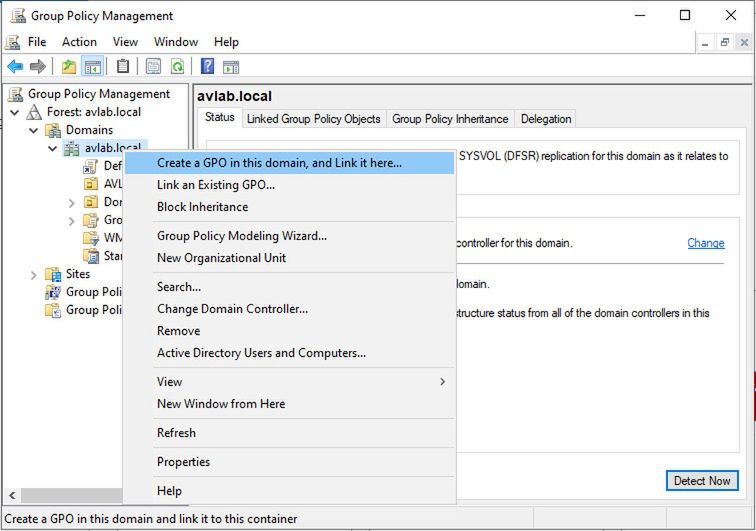
Task: Open the File menu
Action: click(x=37, y=42)
